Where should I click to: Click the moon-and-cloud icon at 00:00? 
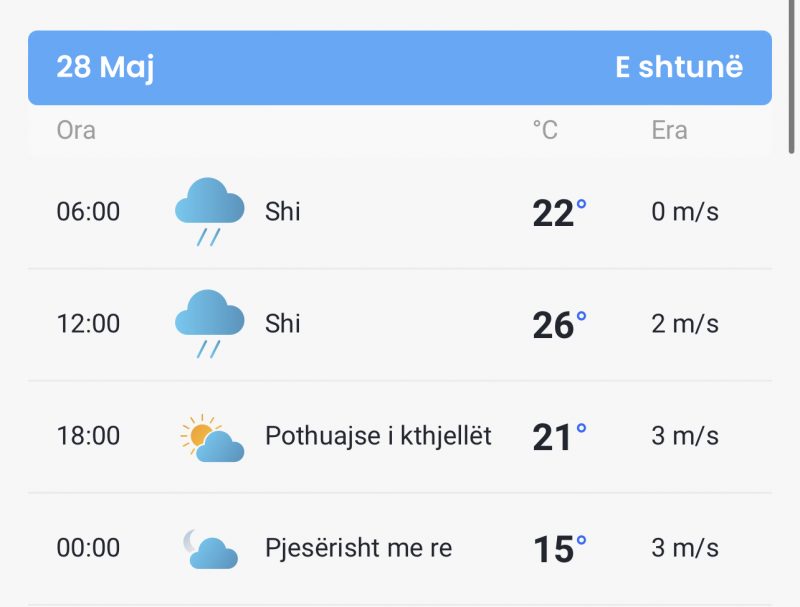click(x=210, y=549)
